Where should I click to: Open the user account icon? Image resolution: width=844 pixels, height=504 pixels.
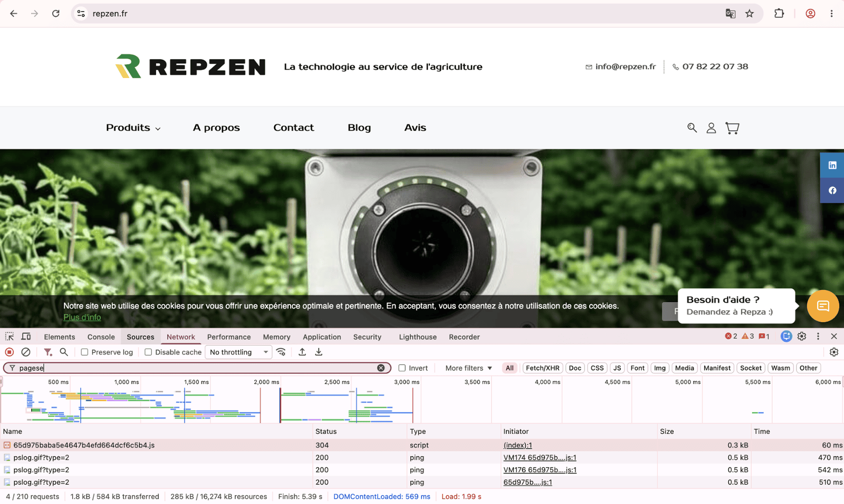[711, 128]
